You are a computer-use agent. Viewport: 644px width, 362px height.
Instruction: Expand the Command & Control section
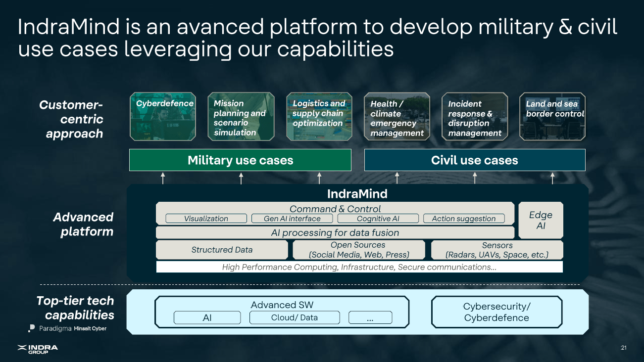(x=335, y=209)
